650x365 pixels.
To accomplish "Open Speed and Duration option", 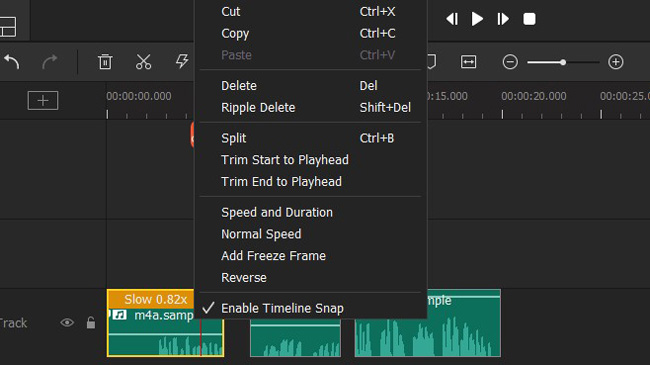I will pyautogui.click(x=311, y=212).
